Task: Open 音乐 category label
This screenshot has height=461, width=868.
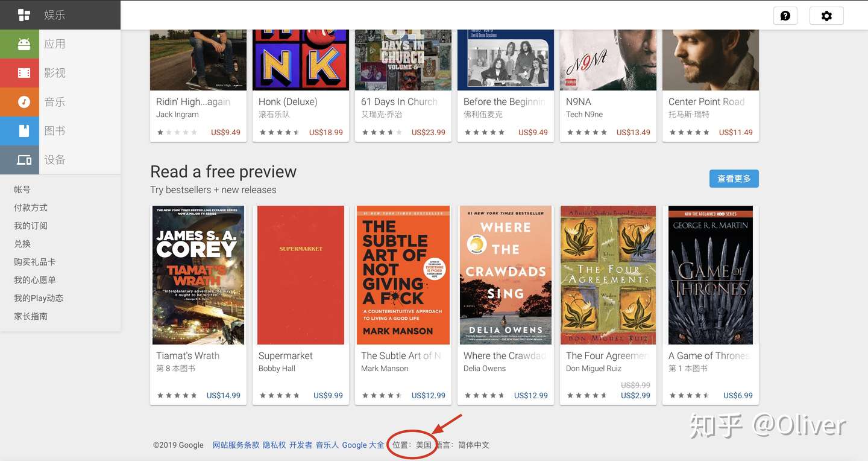Action: click(54, 102)
